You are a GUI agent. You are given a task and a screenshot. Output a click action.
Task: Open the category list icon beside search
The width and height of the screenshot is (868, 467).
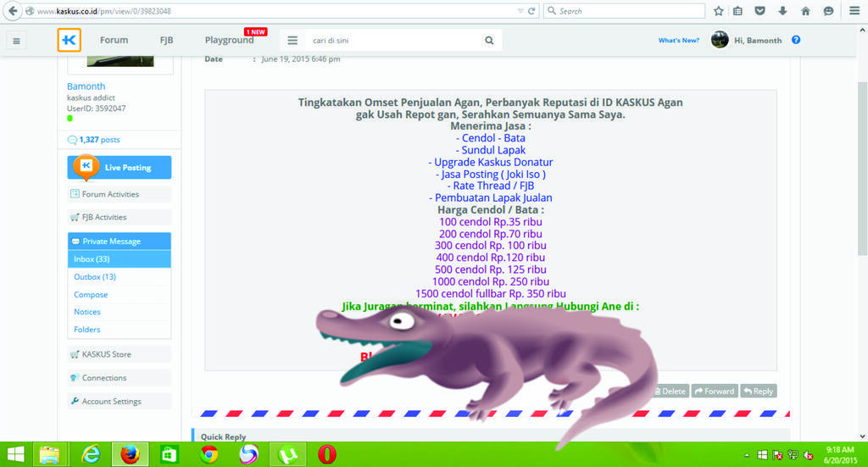click(x=292, y=41)
